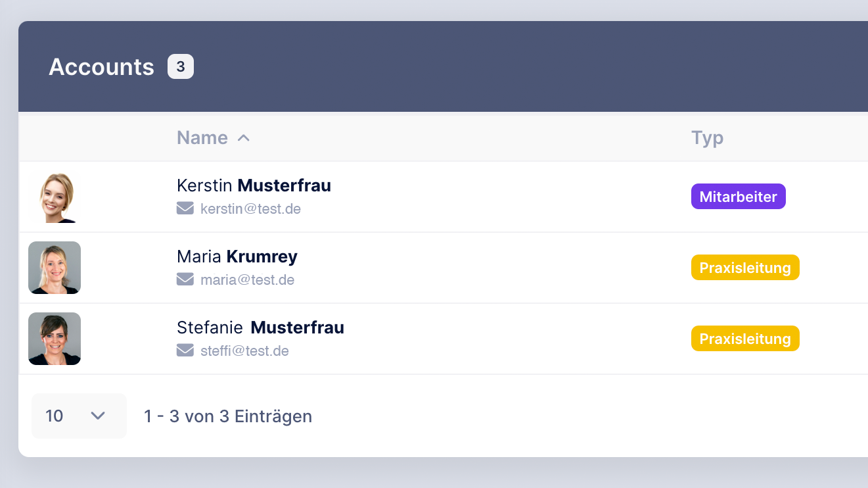Click the envelope icon beside maria@test.de
The width and height of the screenshot is (868, 488).
point(185,280)
